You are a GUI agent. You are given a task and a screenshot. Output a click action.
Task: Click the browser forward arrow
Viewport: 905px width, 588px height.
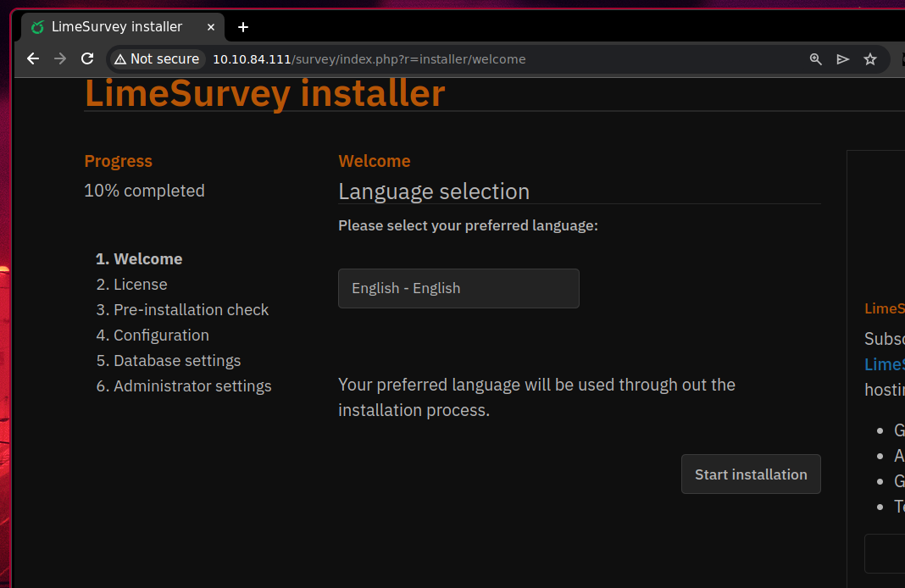60,58
